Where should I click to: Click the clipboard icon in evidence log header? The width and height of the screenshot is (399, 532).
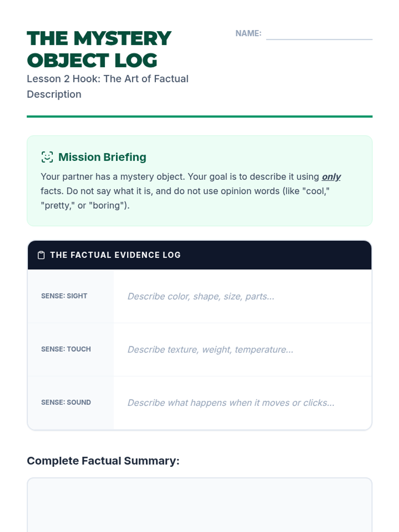point(41,255)
